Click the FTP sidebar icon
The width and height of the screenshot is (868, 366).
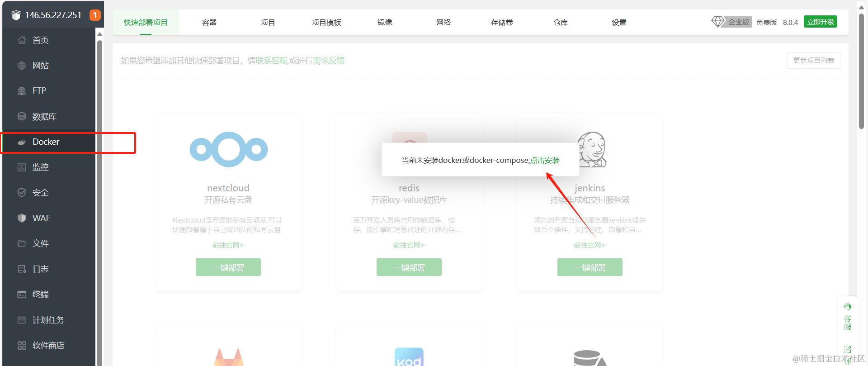pyautogui.click(x=22, y=91)
